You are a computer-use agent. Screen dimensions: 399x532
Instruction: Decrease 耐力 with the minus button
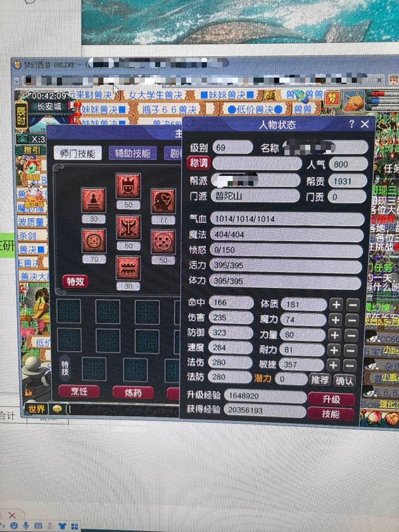[350, 350]
